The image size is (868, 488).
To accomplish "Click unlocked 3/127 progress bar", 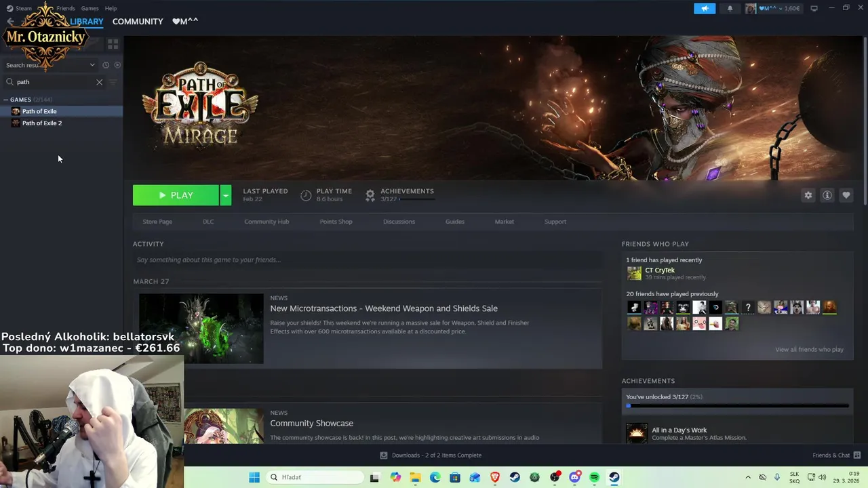I will click(737, 406).
